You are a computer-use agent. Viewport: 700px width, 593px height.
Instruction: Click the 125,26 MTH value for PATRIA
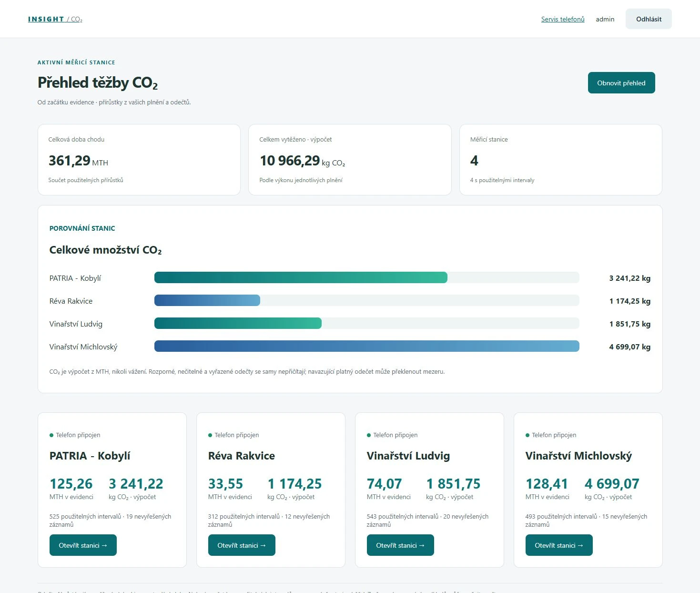(71, 484)
